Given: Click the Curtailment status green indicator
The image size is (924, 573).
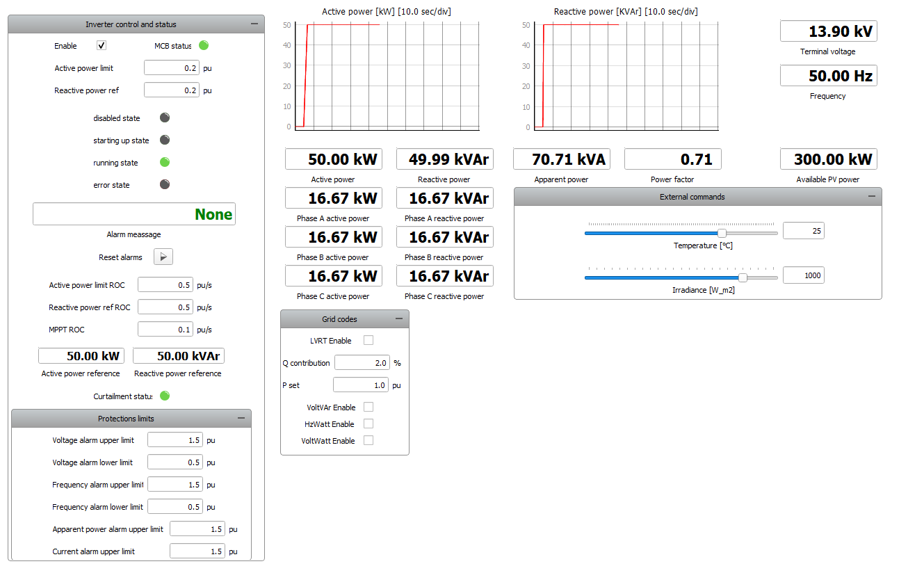Looking at the screenshot, I should pyautogui.click(x=165, y=396).
